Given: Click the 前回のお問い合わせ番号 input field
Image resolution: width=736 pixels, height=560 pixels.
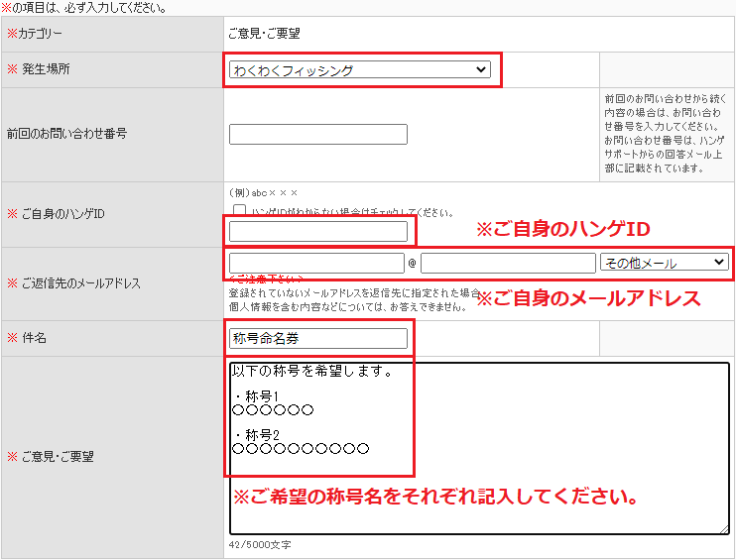Looking at the screenshot, I should (317, 135).
